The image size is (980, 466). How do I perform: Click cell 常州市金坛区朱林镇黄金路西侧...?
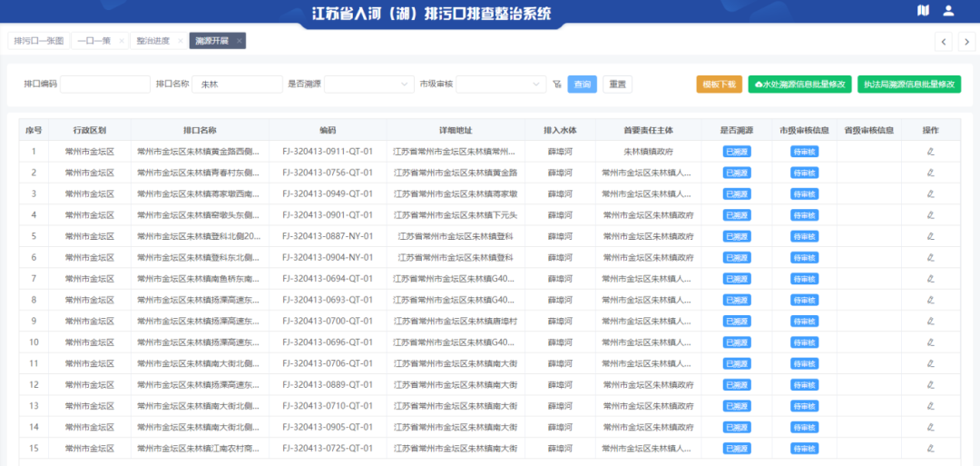pos(200,152)
